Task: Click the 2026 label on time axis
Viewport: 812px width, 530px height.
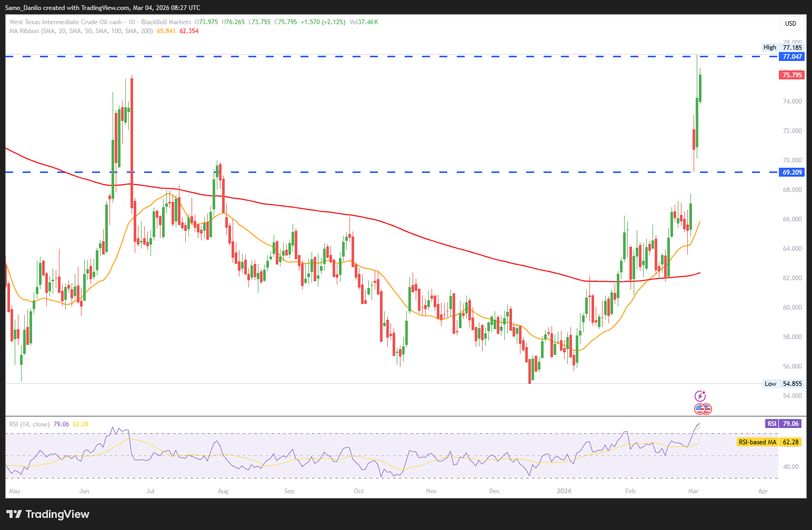Action: tap(564, 491)
